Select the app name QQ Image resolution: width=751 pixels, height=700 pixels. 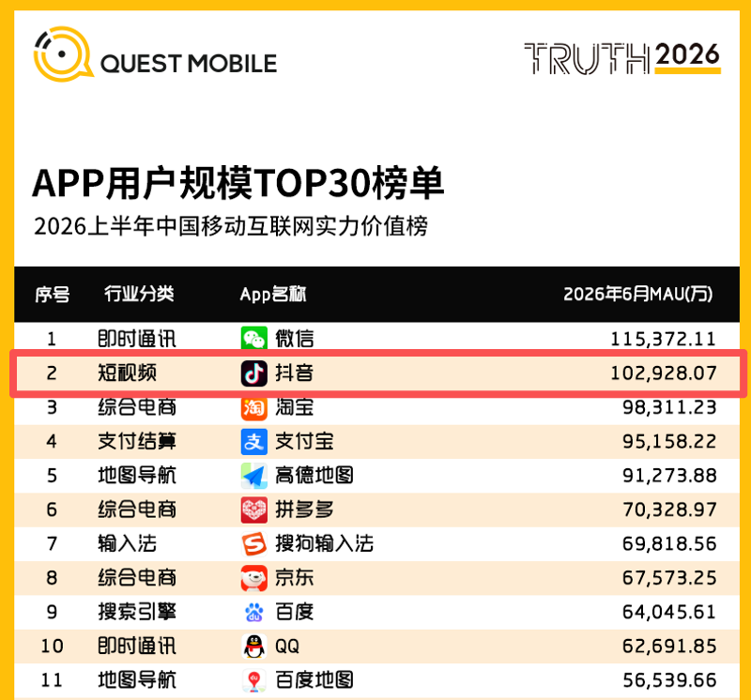[x=287, y=647]
